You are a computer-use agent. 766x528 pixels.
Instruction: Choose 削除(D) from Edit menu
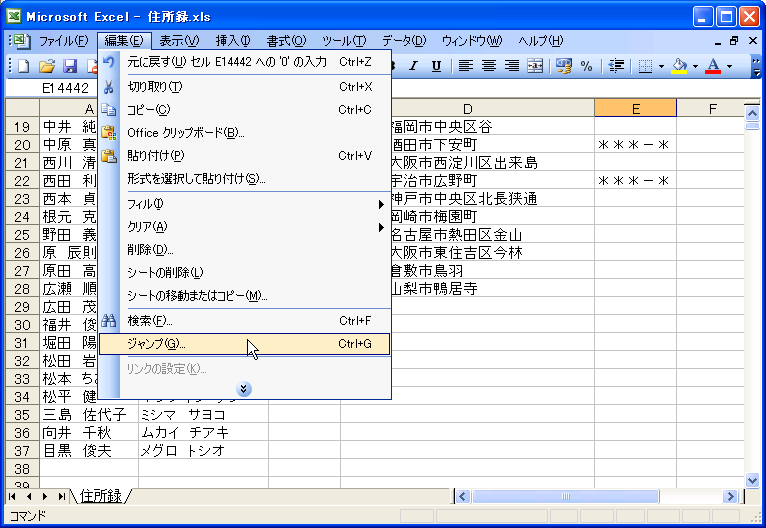[244, 250]
